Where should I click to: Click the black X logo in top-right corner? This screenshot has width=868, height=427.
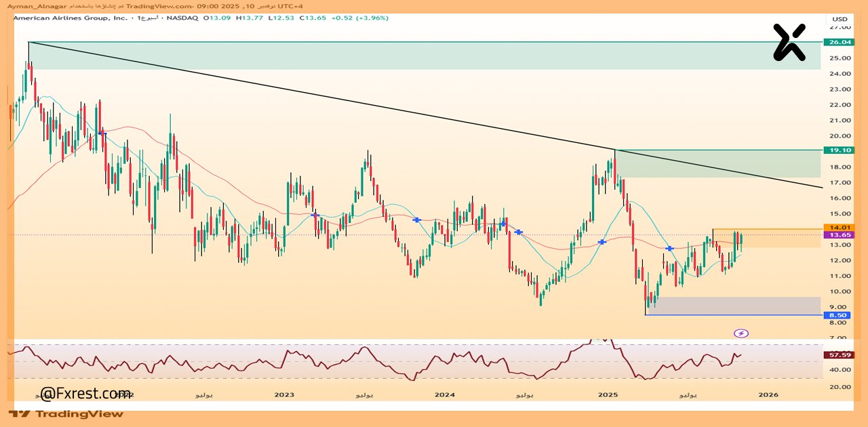click(789, 42)
